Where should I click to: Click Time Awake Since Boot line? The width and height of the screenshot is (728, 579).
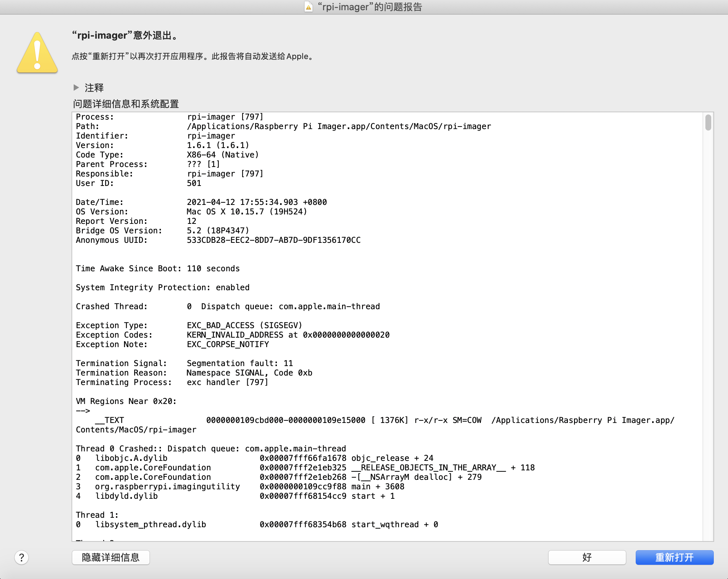click(158, 269)
